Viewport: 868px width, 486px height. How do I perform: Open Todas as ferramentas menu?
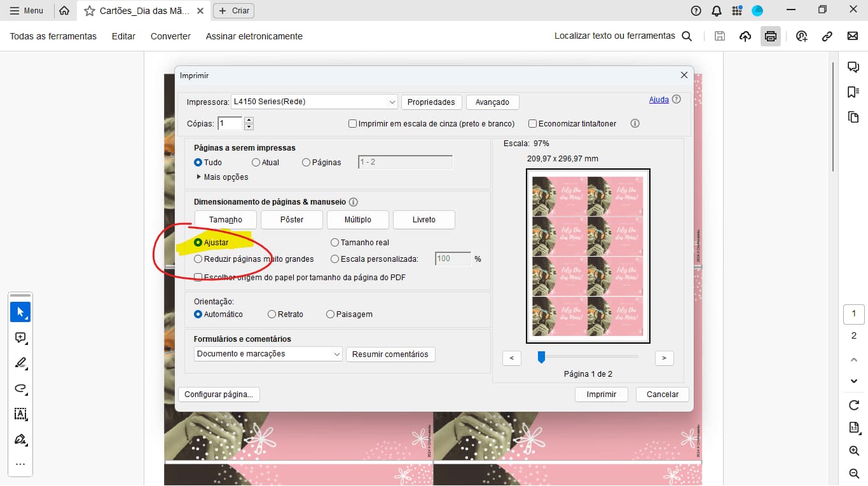(x=53, y=36)
